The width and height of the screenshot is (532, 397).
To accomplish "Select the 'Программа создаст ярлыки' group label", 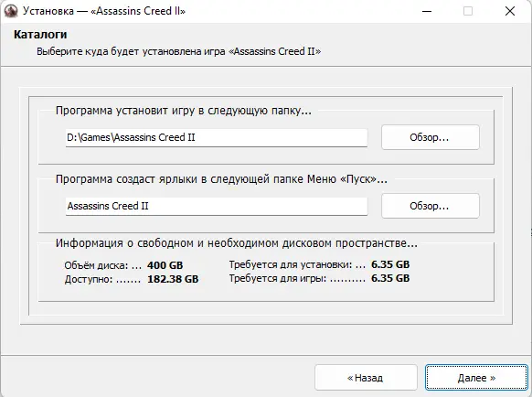I will coord(221,179).
